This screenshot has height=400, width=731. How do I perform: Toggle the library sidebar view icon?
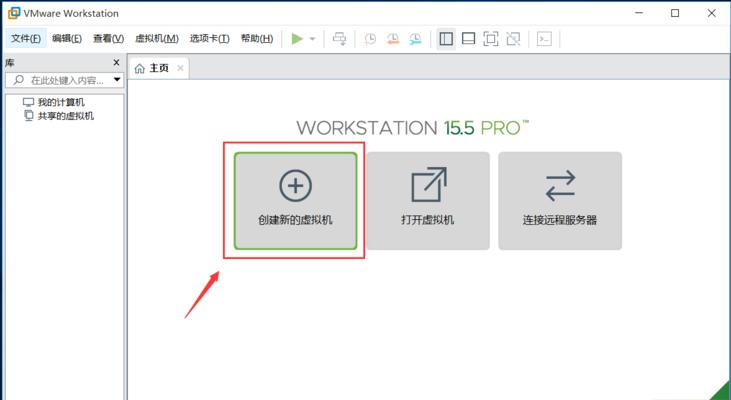coord(446,39)
